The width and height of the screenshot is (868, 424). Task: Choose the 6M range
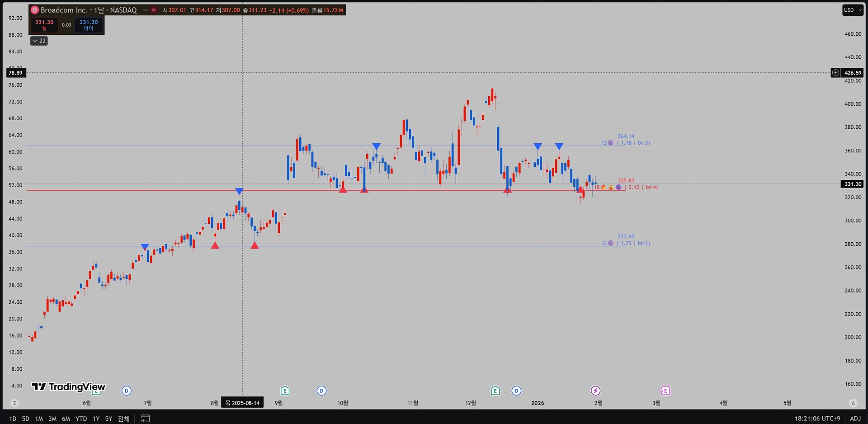pos(66,419)
